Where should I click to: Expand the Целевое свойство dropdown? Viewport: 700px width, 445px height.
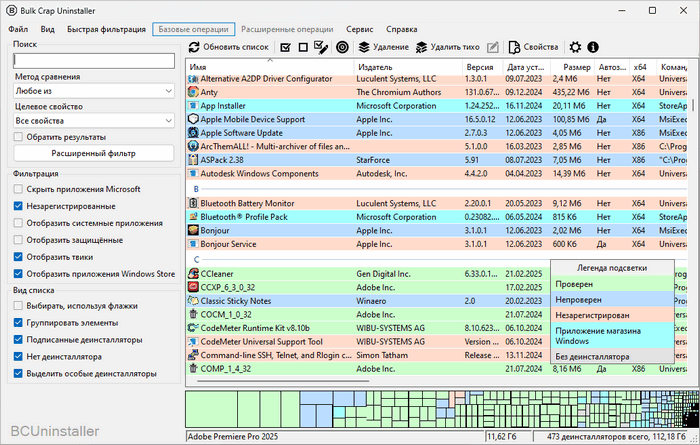pos(94,121)
